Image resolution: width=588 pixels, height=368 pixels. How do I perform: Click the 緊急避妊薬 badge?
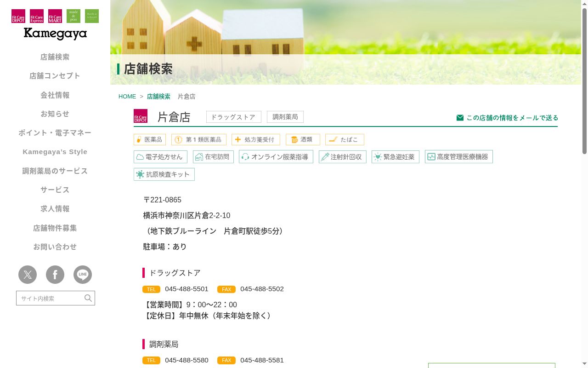click(396, 157)
